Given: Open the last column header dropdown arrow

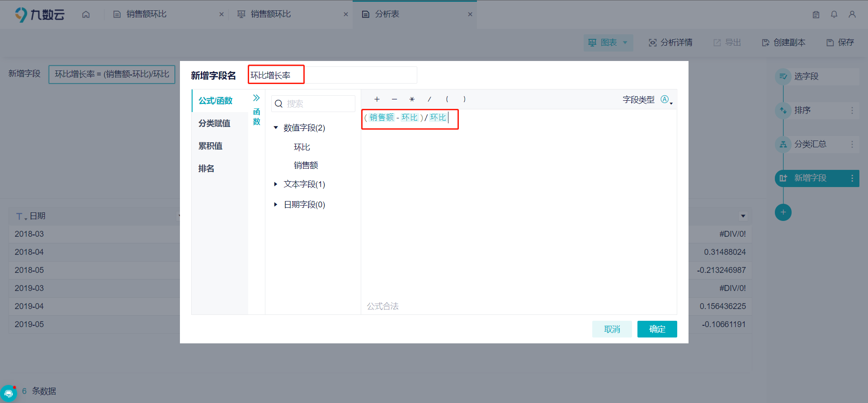Looking at the screenshot, I should tap(743, 216).
